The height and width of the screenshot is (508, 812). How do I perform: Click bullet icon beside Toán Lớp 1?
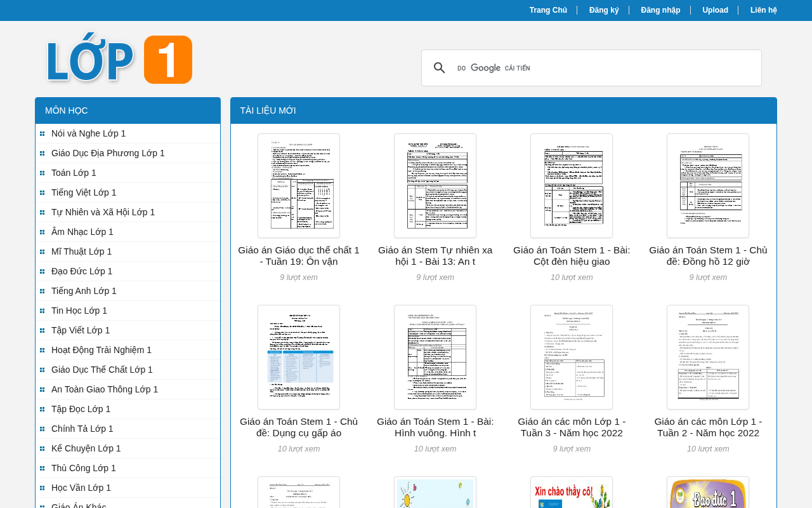click(x=43, y=173)
